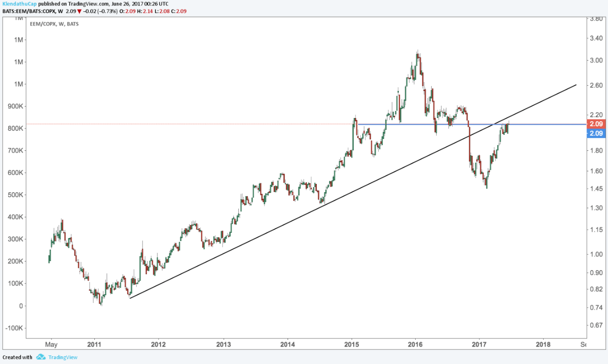Click the TradingView text in footer
The width and height of the screenshot is (608, 364).
pyautogui.click(x=62, y=357)
